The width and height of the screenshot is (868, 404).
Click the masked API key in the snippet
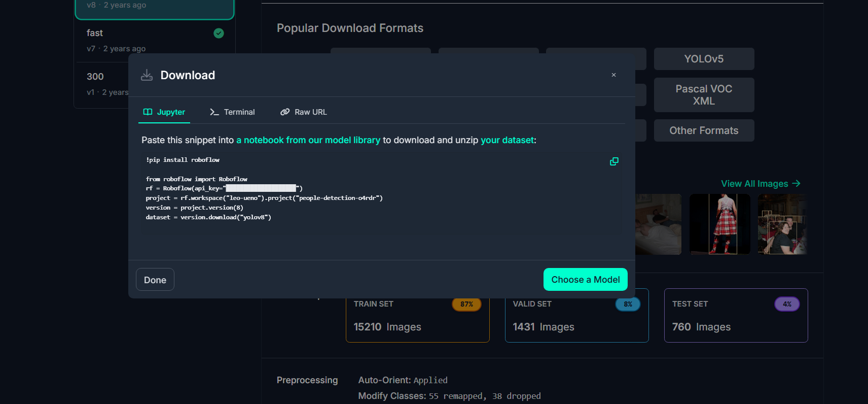(261, 188)
